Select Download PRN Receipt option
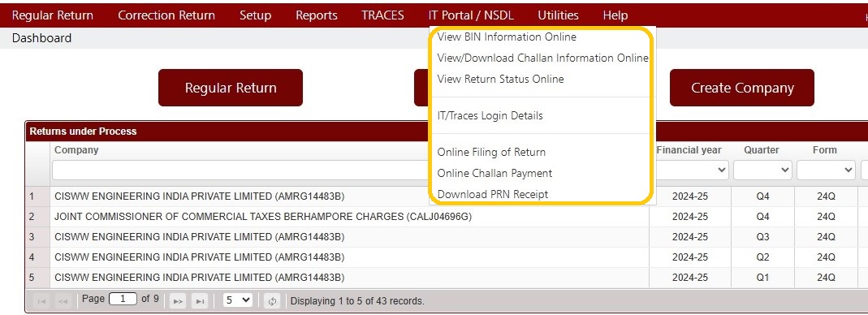The height and width of the screenshot is (315, 868). tap(493, 194)
